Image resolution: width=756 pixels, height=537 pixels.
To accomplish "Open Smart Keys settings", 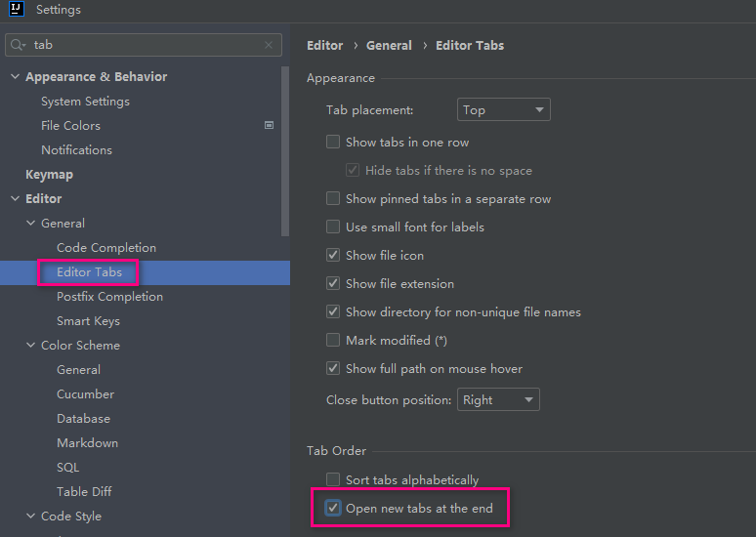I will click(x=88, y=321).
